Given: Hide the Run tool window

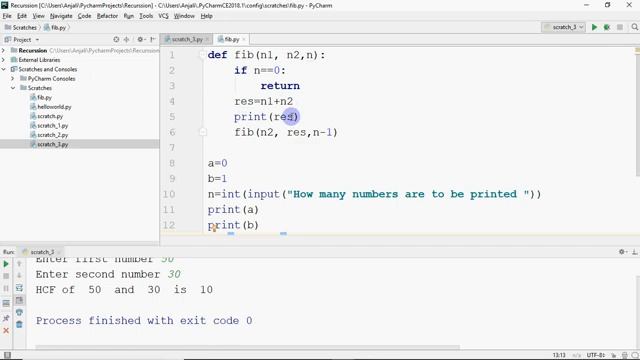Looking at the screenshot, I should point(635,252).
